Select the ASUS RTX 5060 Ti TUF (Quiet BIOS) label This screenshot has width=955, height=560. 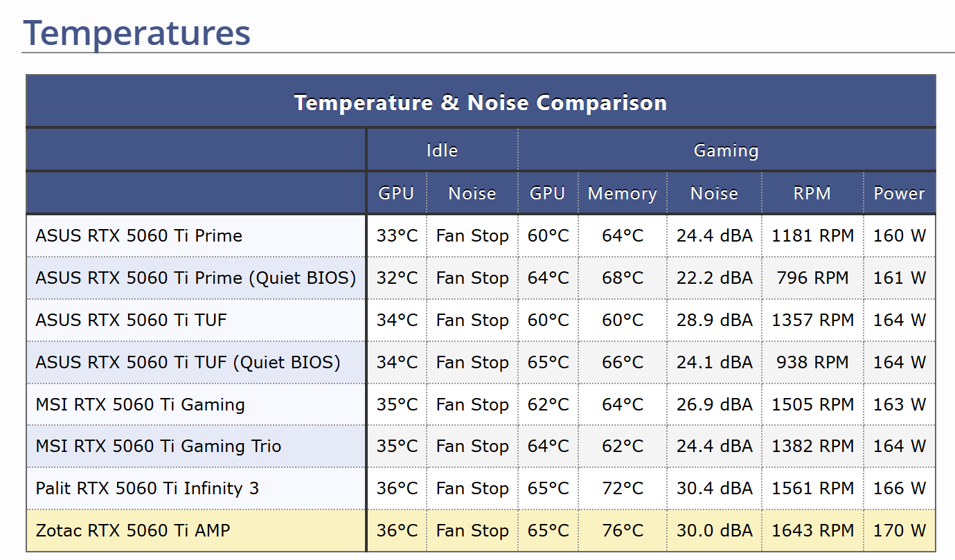tap(188, 362)
